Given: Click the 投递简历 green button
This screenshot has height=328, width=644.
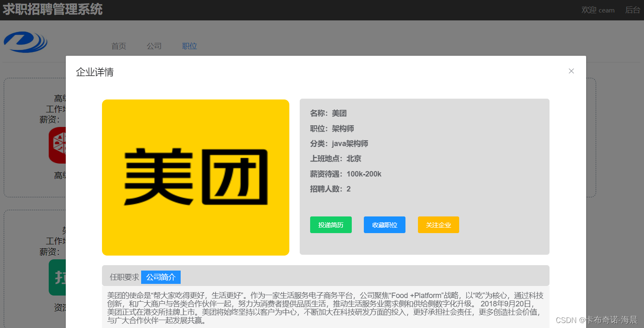Looking at the screenshot, I should [x=331, y=225].
